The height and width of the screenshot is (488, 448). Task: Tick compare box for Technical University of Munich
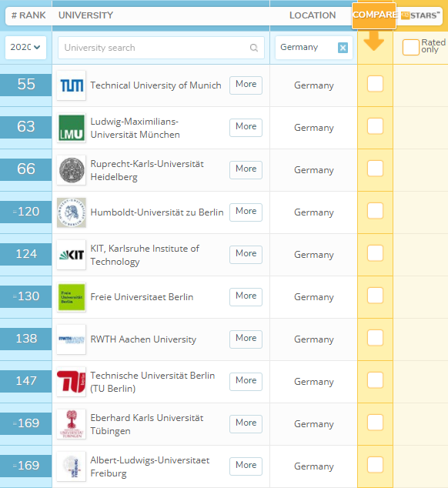(375, 84)
